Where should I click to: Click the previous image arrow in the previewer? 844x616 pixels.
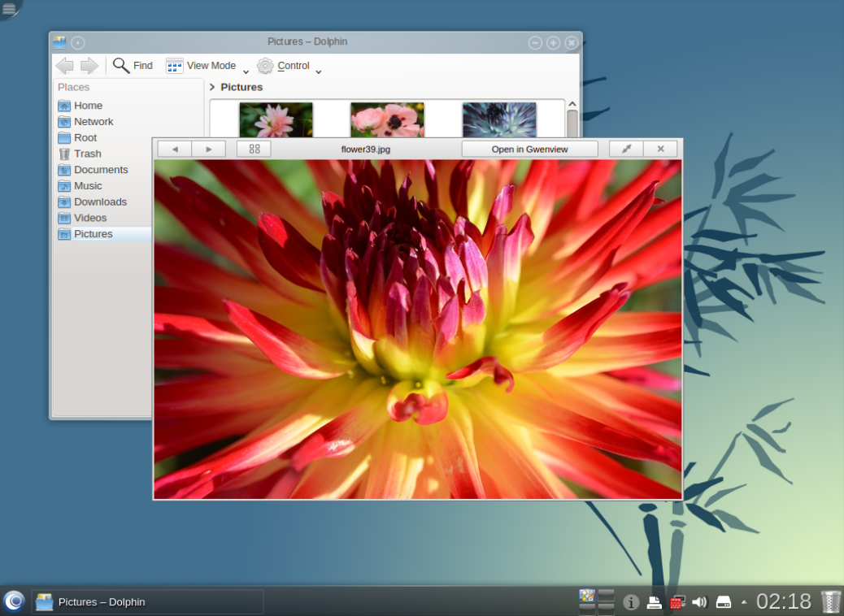click(x=174, y=149)
